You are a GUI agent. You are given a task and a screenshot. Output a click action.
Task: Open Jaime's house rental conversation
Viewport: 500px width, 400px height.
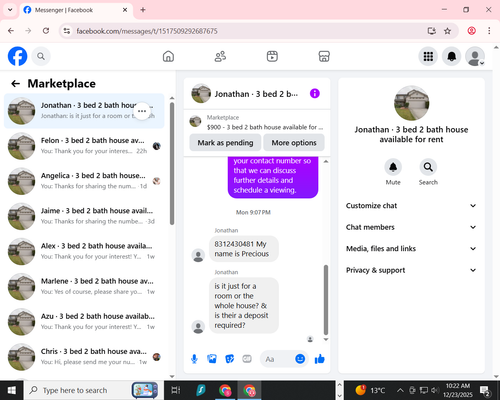[84, 216]
